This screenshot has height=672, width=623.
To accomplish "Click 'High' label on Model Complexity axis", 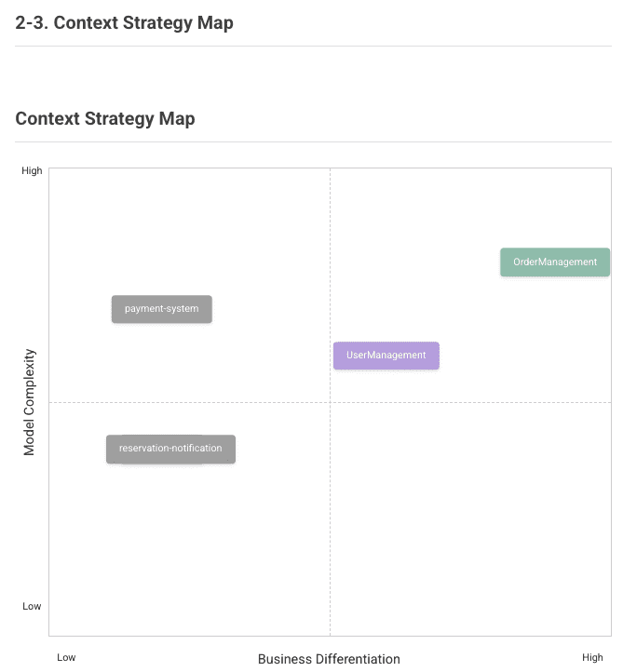I will [x=33, y=171].
